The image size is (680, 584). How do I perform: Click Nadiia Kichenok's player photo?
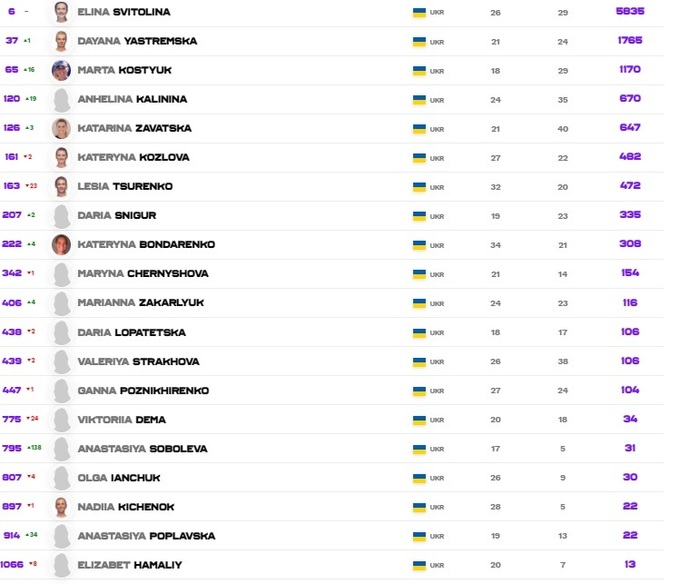coord(61,507)
